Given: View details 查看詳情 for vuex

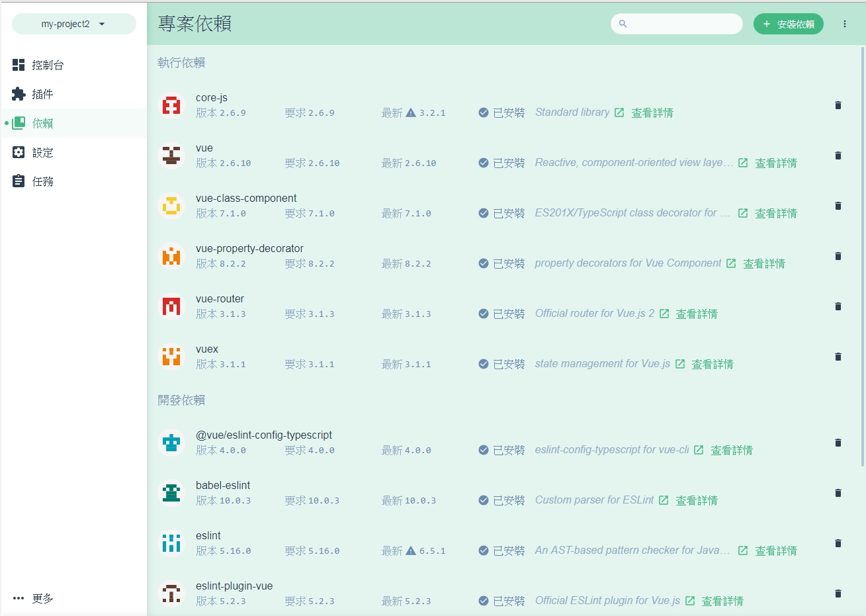Looking at the screenshot, I should click(x=713, y=364).
